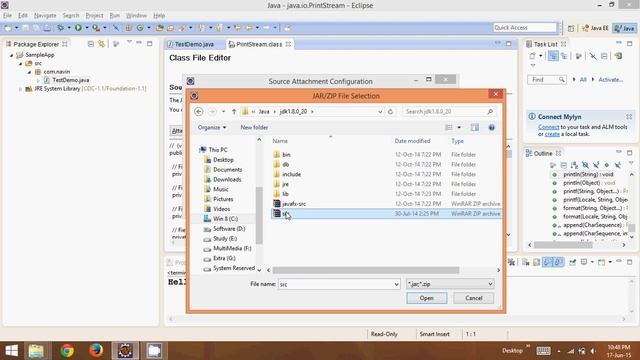Expand JRE System Library node

coord(20,89)
